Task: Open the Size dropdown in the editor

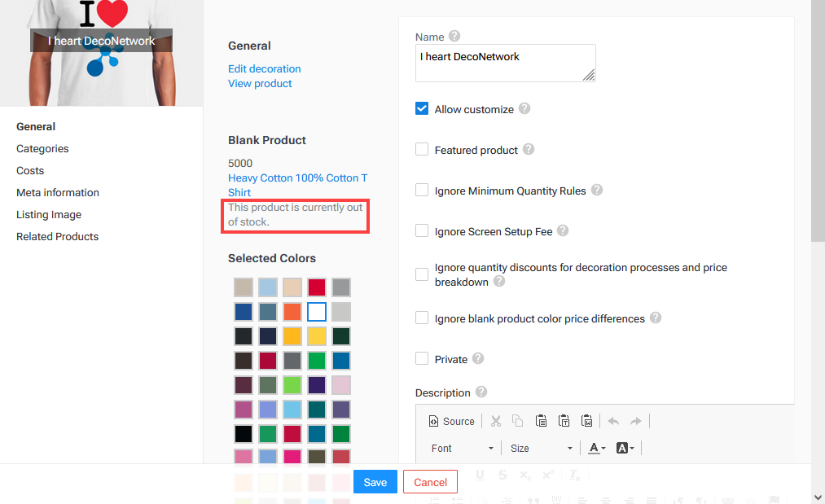Action: click(540, 448)
